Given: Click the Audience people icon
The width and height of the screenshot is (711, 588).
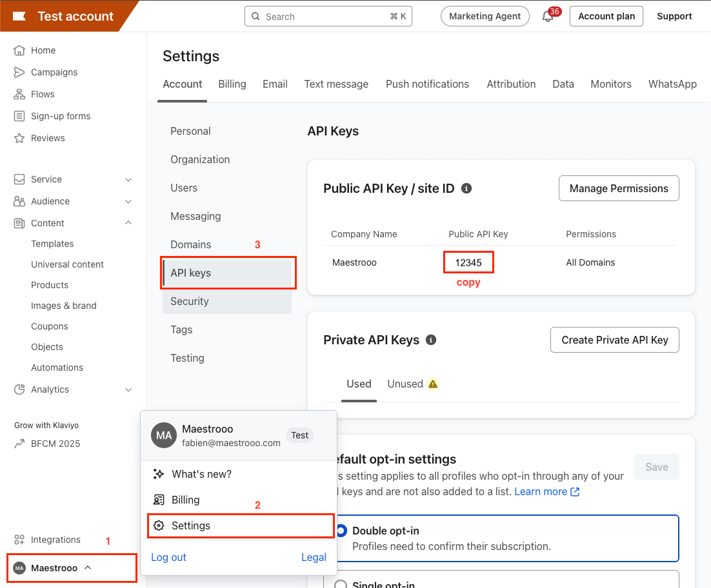Looking at the screenshot, I should point(19,201).
